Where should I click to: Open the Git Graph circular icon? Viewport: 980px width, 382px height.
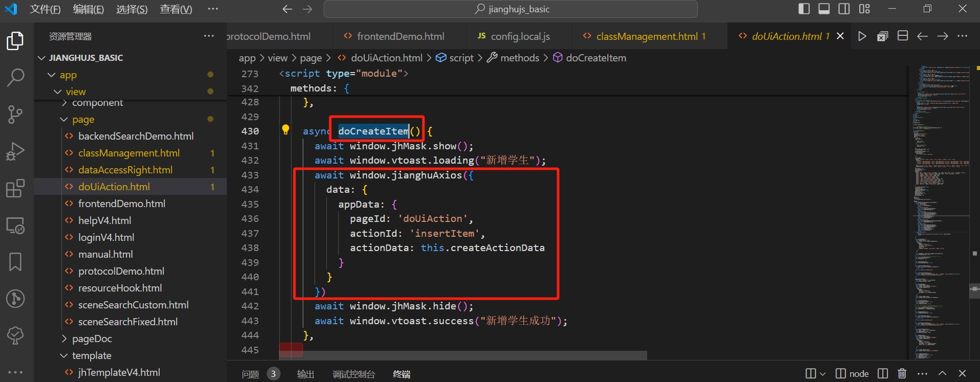click(15, 299)
